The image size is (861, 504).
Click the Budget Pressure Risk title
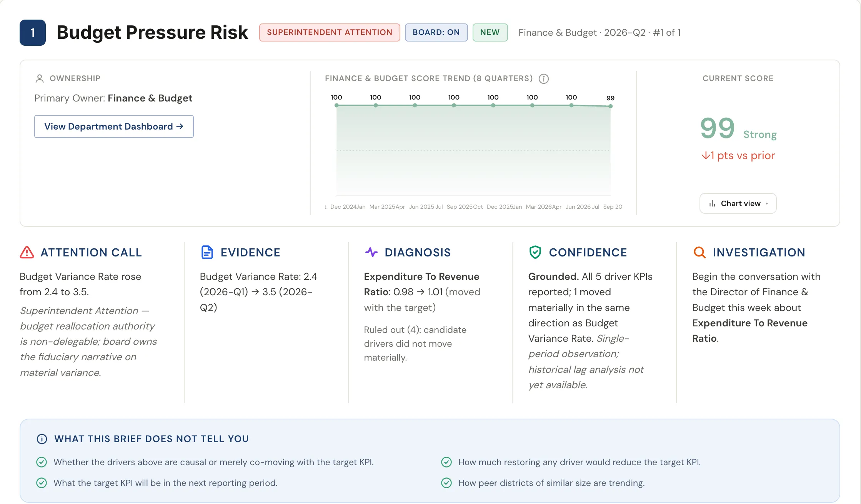(152, 32)
